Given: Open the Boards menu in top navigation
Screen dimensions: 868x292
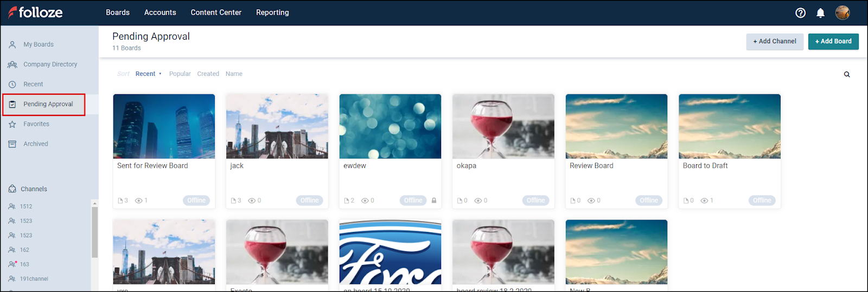Looking at the screenshot, I should coord(118,12).
